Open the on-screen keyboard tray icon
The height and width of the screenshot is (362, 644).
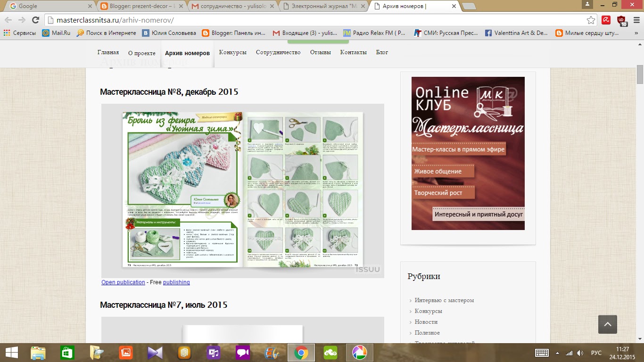(x=542, y=353)
